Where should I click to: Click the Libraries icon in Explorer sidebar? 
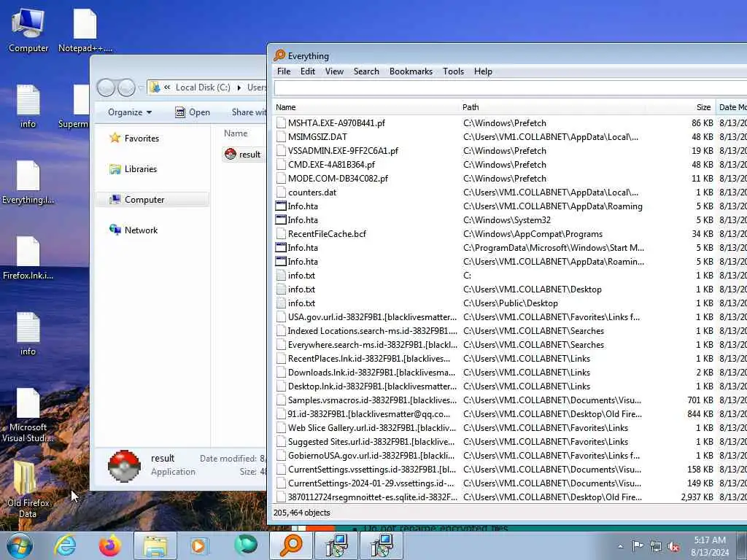point(115,169)
